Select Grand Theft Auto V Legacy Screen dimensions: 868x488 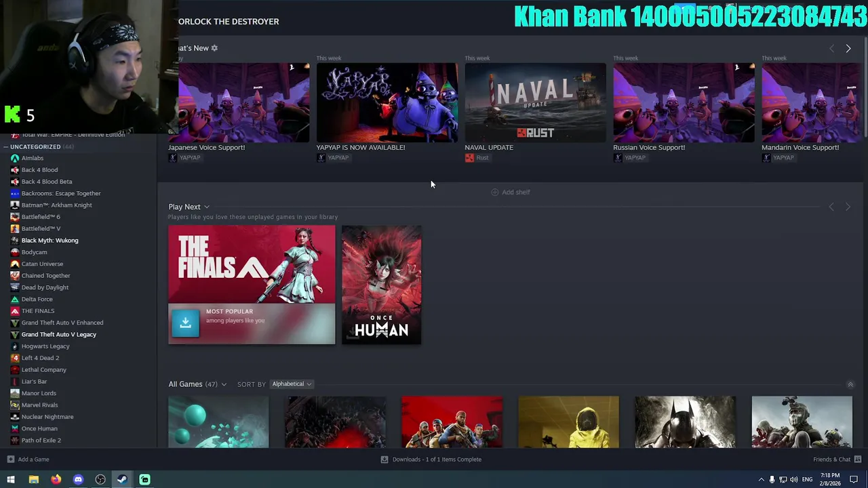click(59, 334)
